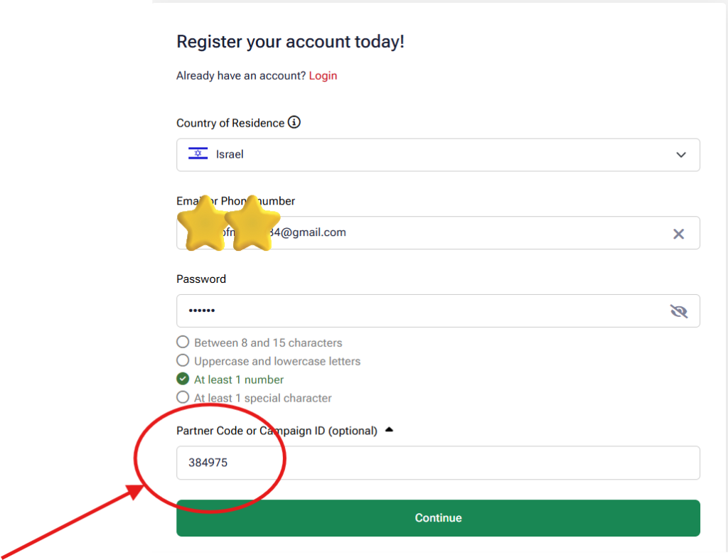Collapse the Partner Code section
Image resolution: width=728 pixels, height=560 pixels.
click(390, 429)
